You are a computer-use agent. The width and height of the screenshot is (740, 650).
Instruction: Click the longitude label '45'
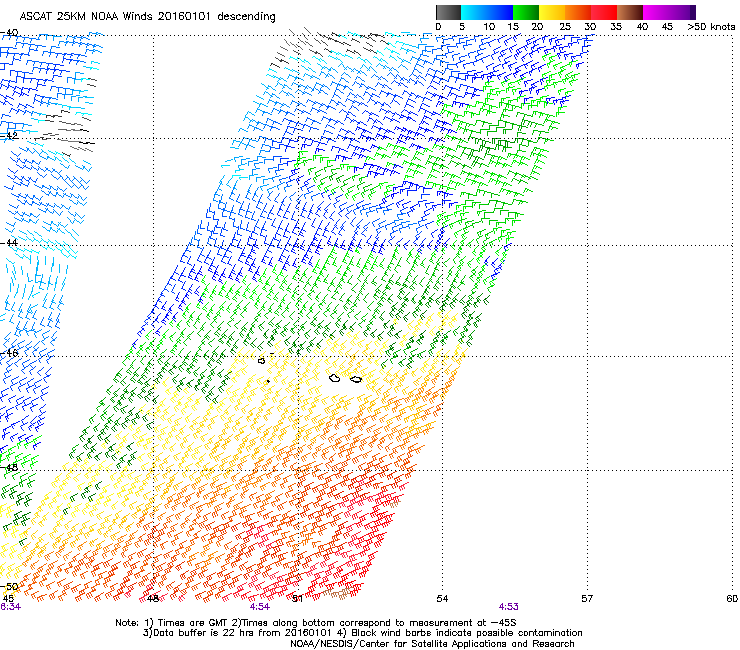click(x=8, y=599)
